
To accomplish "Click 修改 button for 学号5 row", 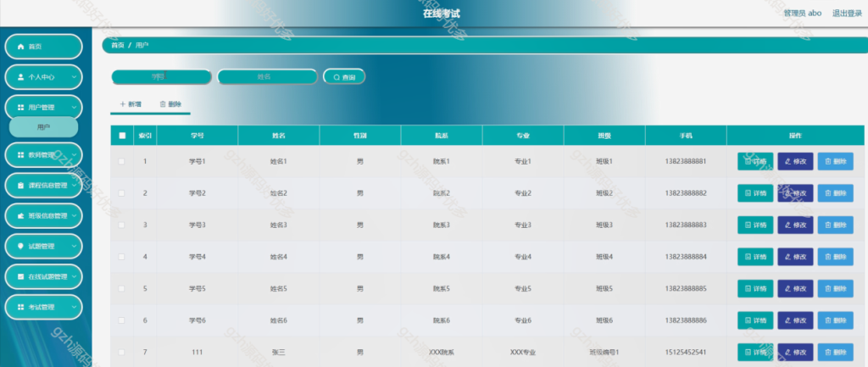I will pyautogui.click(x=795, y=288).
